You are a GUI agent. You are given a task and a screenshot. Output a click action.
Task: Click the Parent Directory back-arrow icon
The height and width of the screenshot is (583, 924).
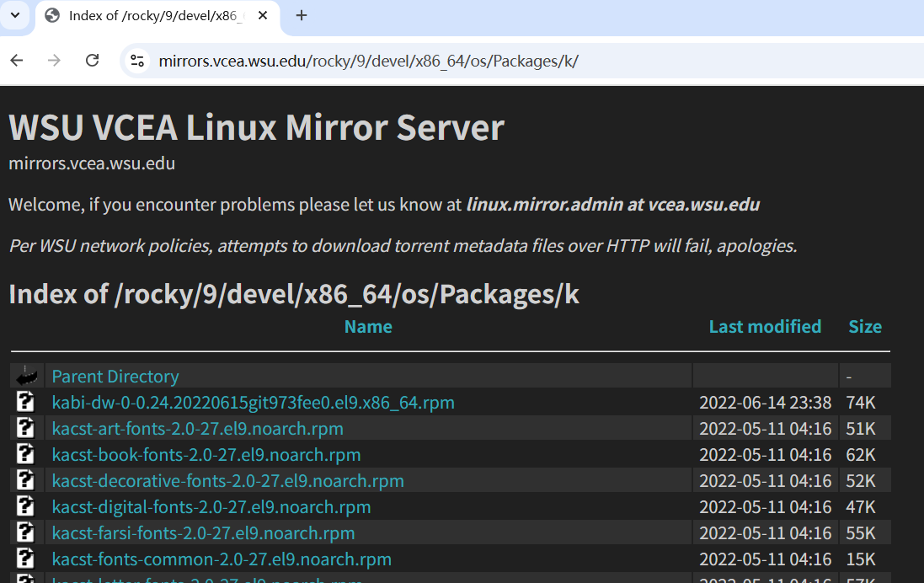[x=26, y=376]
